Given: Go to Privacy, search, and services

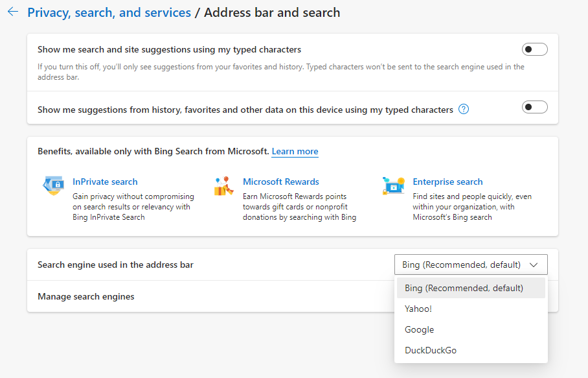Looking at the screenshot, I should [x=109, y=12].
